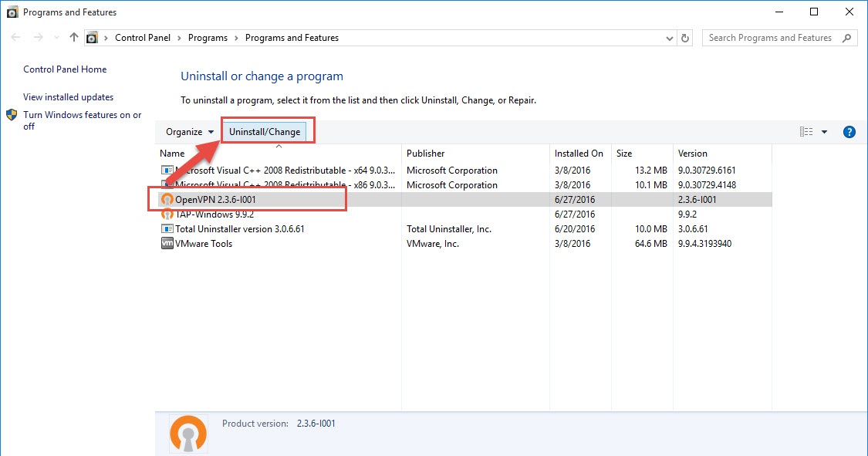Select the VMware Tools entry
This screenshot has height=456, width=868.
[465, 244]
